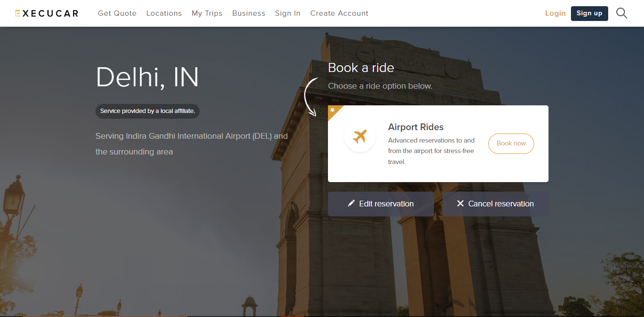Click the Airport Rides description text
The image size is (644, 317).
(x=431, y=151)
